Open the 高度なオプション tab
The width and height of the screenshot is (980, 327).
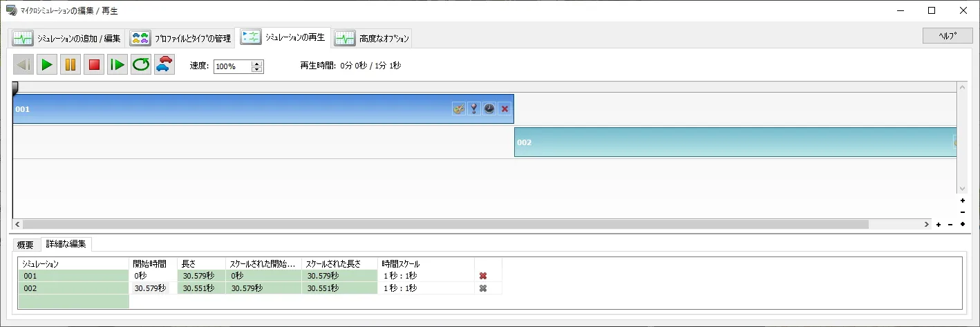(373, 39)
